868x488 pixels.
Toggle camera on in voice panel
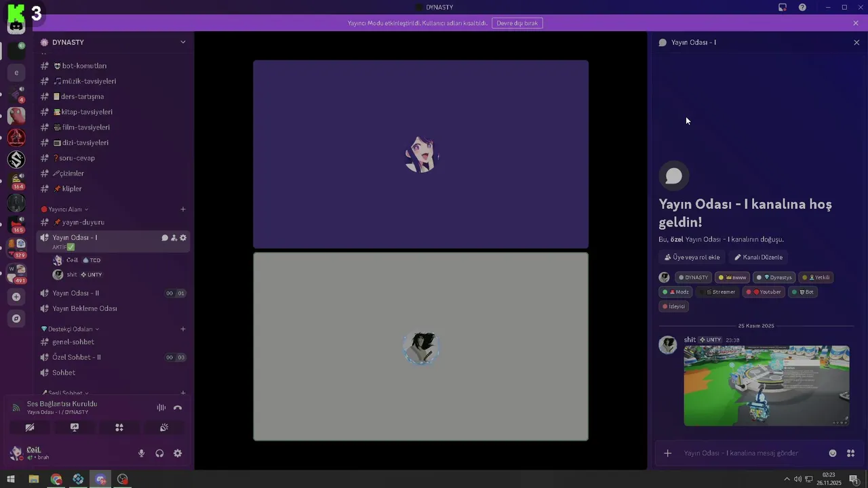click(x=30, y=428)
